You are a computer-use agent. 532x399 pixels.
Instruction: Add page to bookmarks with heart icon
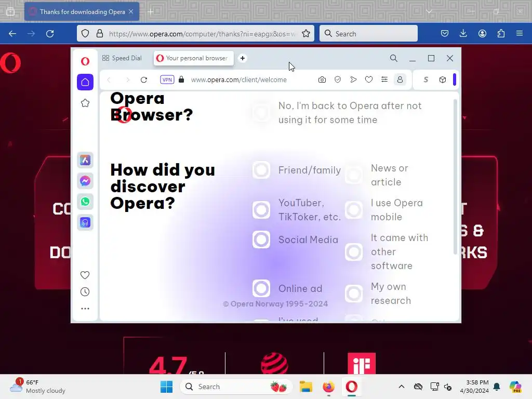(369, 79)
